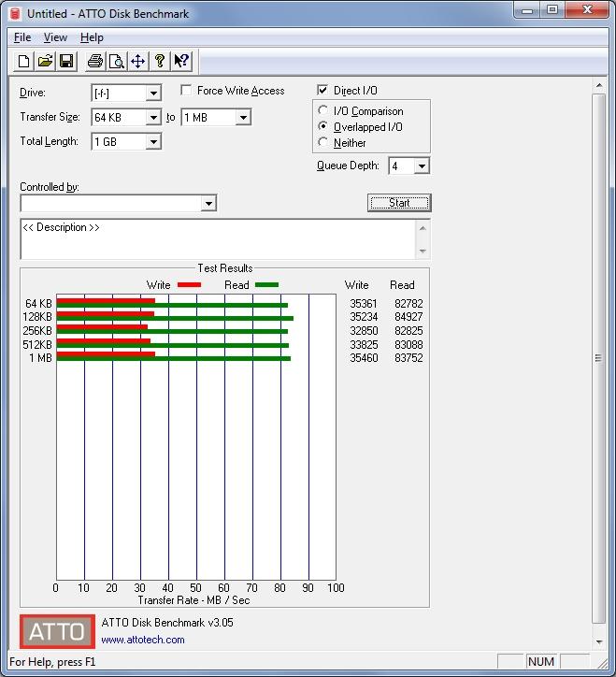Viewport: 616px width, 677px height.
Task: Click the question mark About icon
Action: 159,61
